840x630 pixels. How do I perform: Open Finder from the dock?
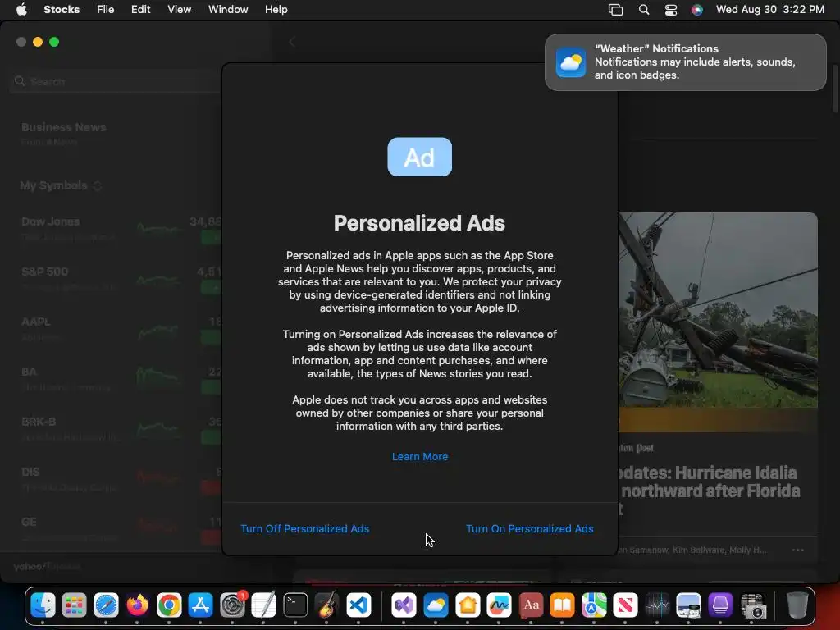point(43,605)
